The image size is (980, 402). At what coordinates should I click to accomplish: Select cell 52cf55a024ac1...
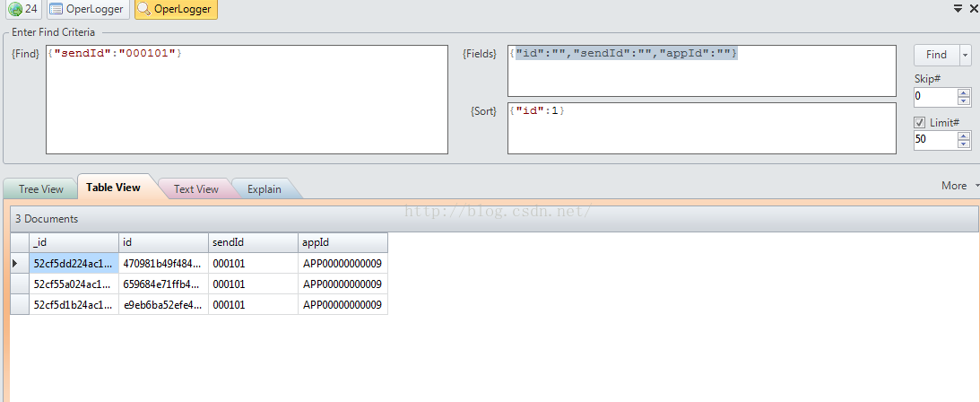(74, 284)
